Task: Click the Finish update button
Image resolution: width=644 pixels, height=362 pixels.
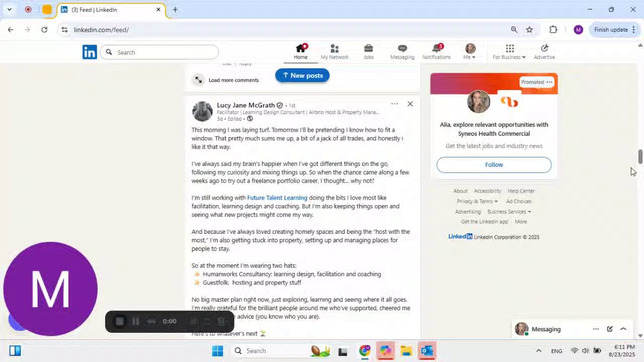Action: coord(614,30)
